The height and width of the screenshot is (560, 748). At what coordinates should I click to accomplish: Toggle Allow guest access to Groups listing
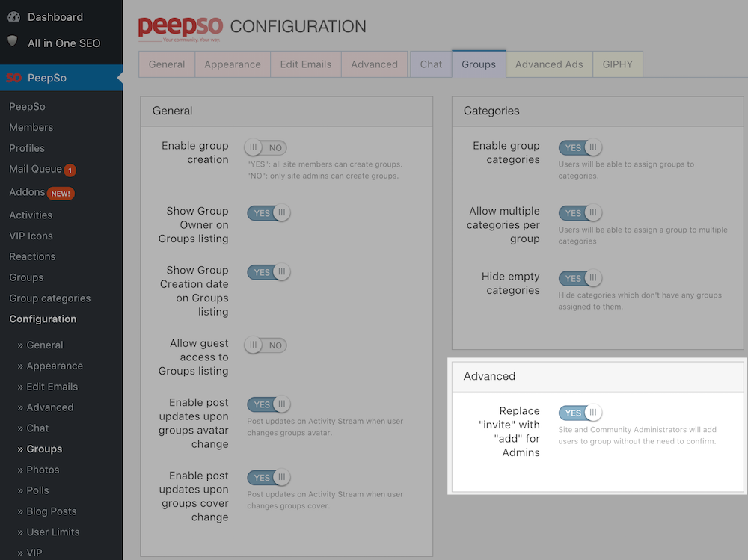(266, 345)
